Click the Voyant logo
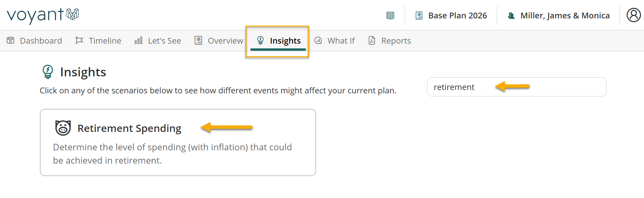 (x=43, y=15)
